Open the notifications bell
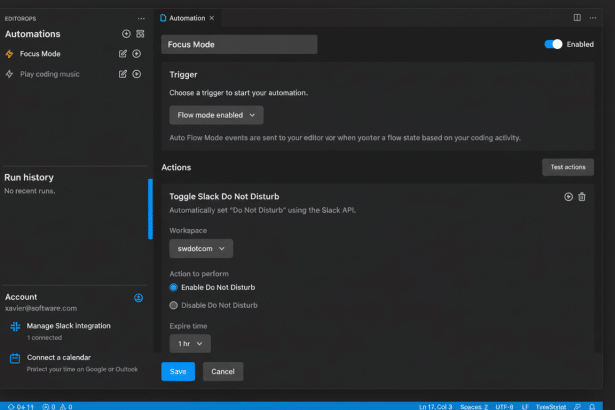 click(x=592, y=406)
